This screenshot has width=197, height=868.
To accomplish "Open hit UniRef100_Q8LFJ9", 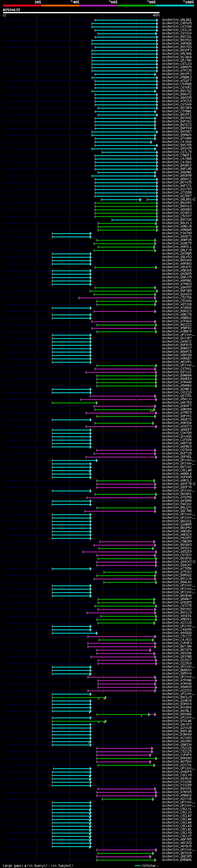I will (177, 250).
